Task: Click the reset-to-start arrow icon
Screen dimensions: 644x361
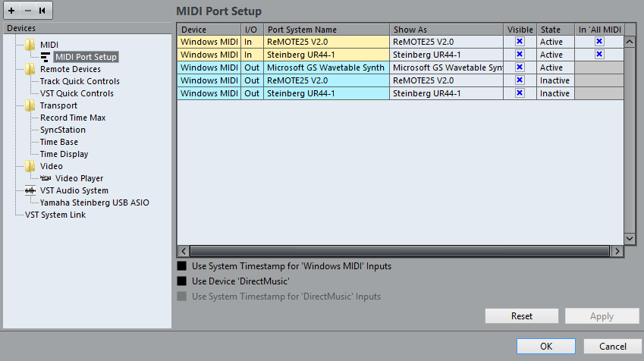Action: click(42, 11)
